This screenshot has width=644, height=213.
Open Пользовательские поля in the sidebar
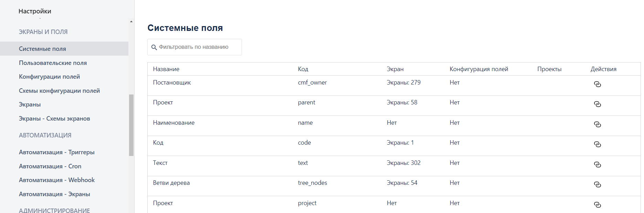pyautogui.click(x=53, y=63)
